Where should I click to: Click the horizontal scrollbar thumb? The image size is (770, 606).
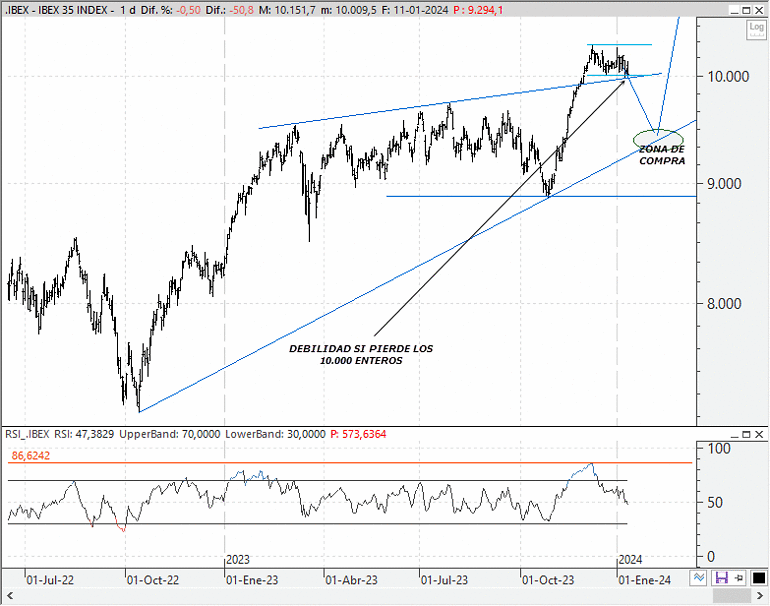(732, 596)
